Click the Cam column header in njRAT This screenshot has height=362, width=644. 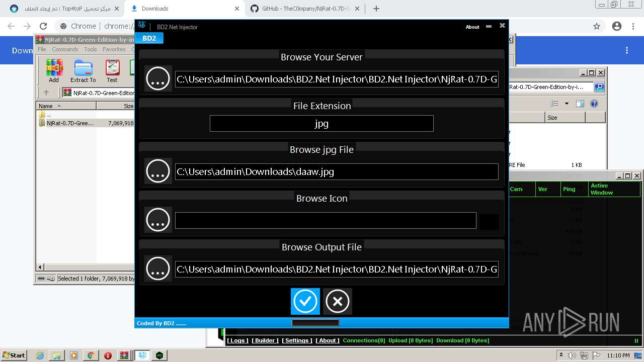click(x=522, y=189)
